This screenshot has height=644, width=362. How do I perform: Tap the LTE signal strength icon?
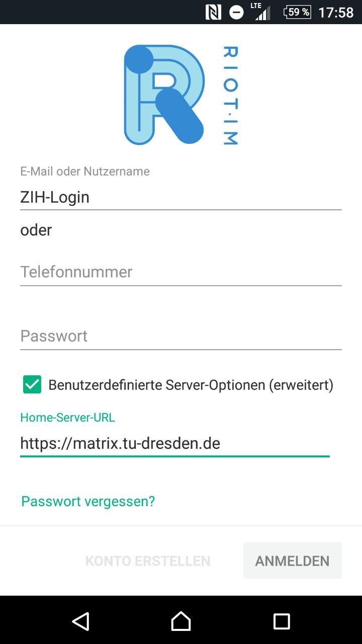[261, 12]
